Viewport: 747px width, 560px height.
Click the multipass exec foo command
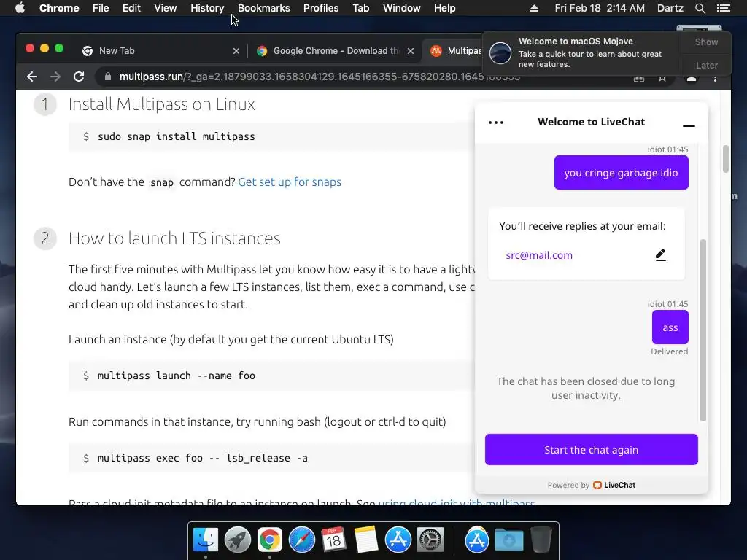point(203,458)
